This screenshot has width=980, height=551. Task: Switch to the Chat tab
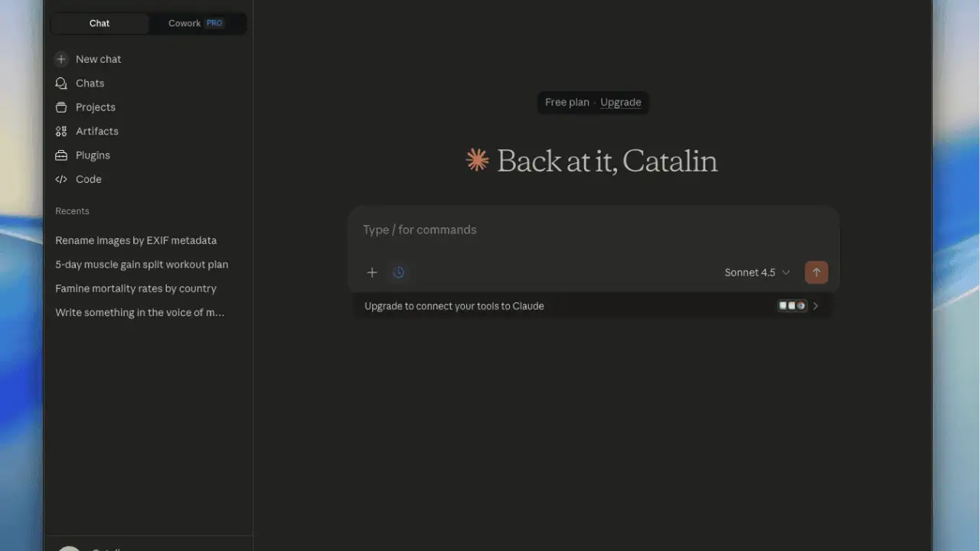click(x=100, y=23)
